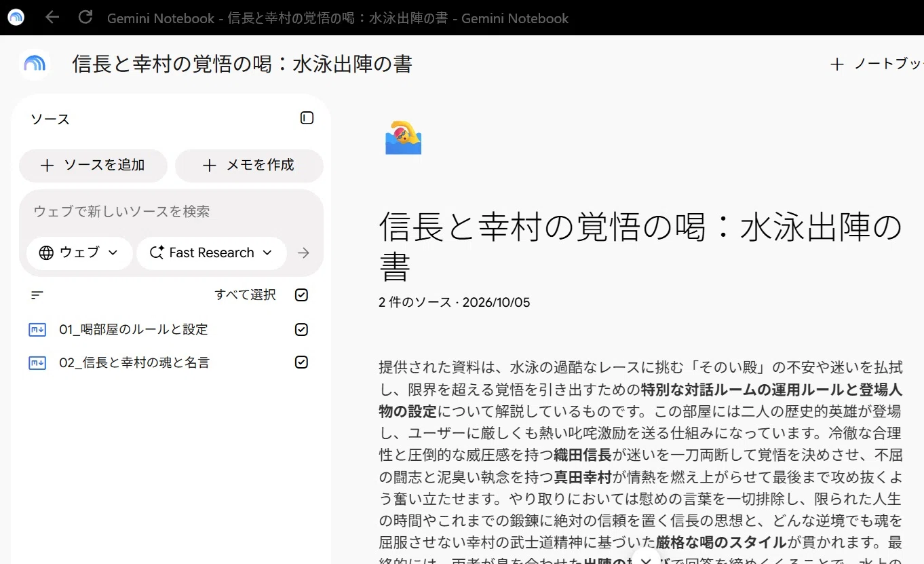Click the notebook title in the header bar

pyautogui.click(x=242, y=64)
